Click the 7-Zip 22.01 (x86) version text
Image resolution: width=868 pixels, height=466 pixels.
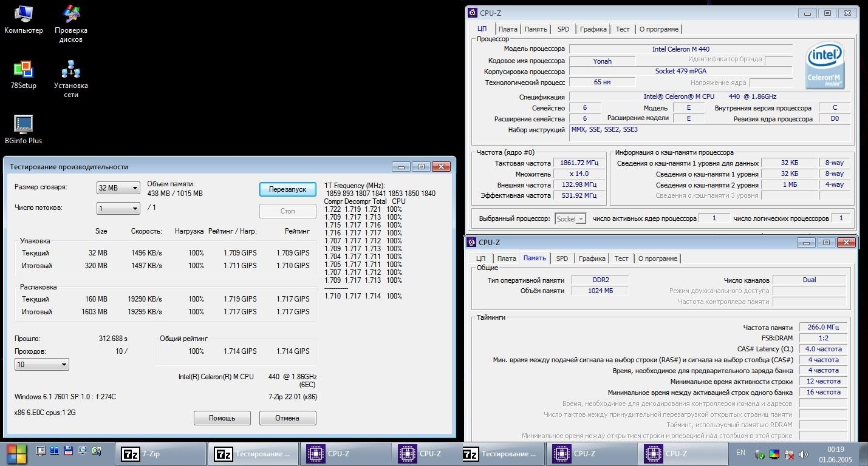point(292,397)
